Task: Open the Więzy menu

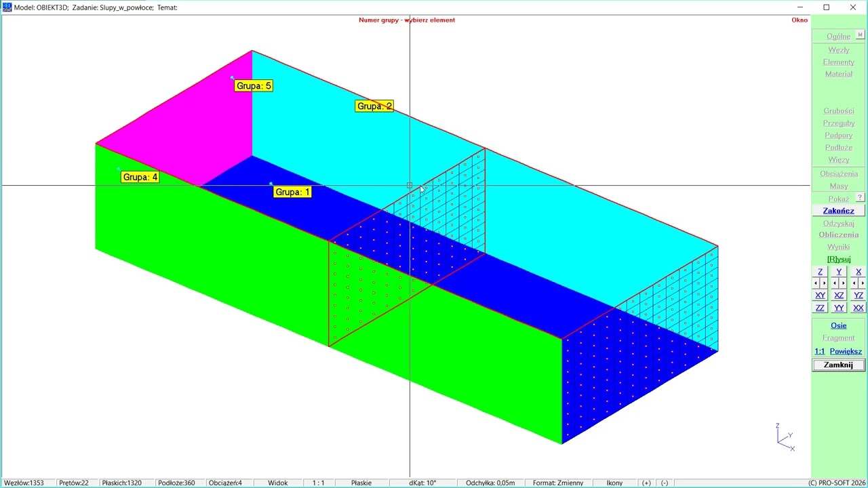Action: [x=839, y=160]
